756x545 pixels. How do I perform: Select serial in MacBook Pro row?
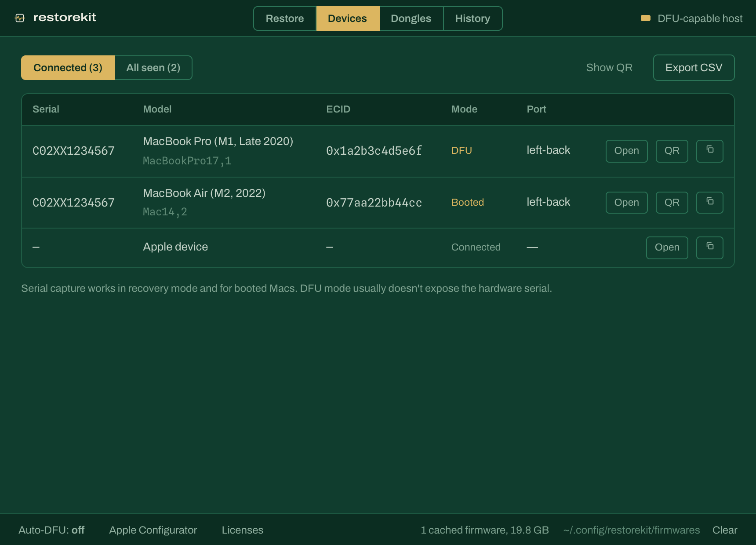tap(73, 151)
